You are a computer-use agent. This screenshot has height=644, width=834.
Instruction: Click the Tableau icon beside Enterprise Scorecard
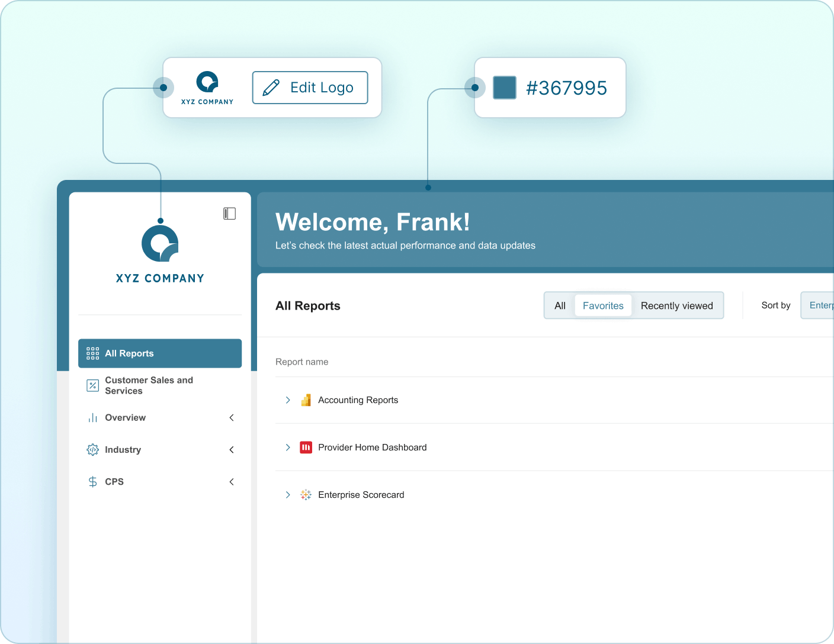[x=306, y=495]
